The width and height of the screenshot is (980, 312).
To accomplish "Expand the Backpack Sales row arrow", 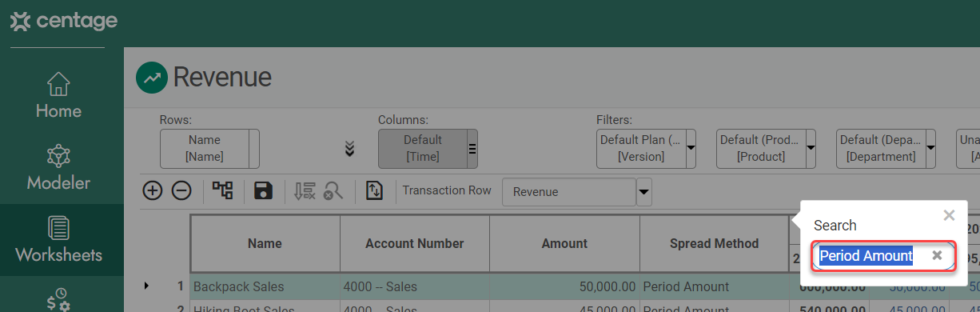I will click(x=146, y=286).
